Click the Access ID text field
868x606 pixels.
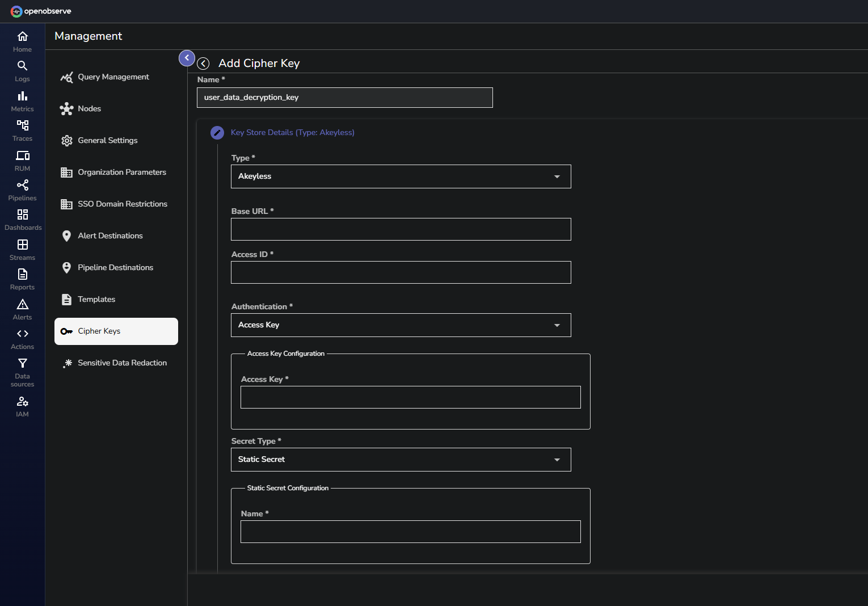(x=401, y=272)
